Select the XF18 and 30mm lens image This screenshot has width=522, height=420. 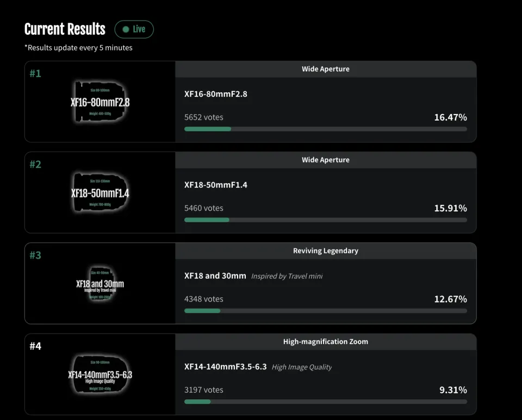(x=100, y=284)
